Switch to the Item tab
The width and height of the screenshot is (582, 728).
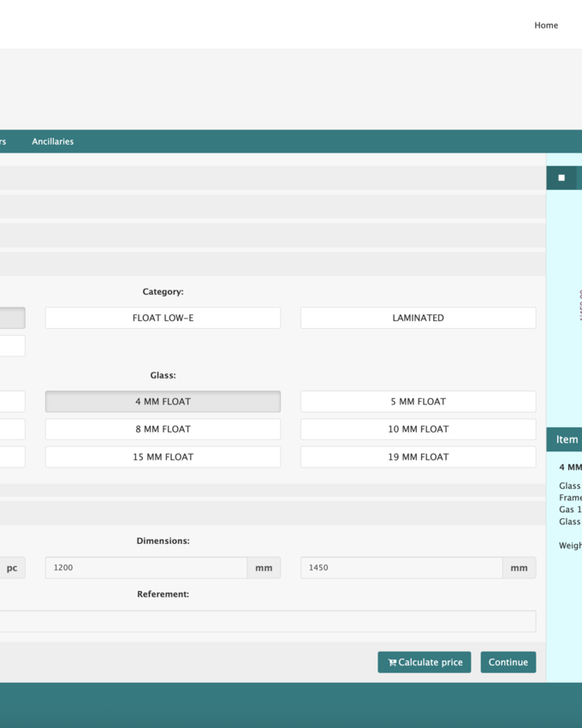pos(566,439)
